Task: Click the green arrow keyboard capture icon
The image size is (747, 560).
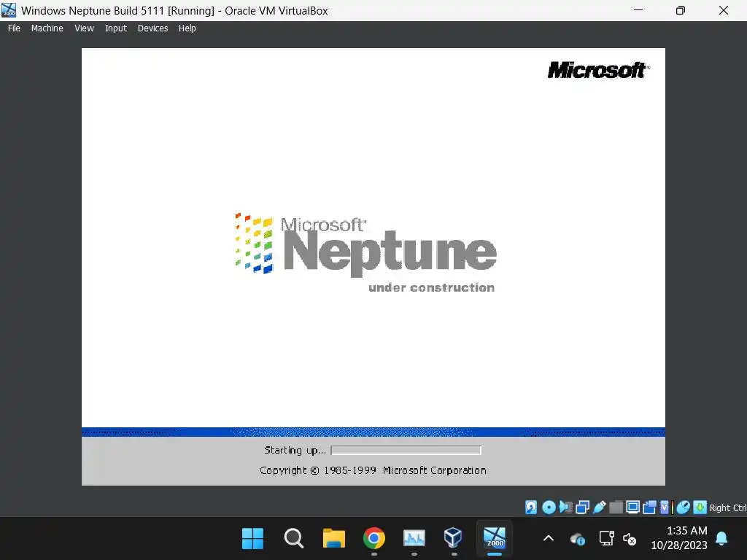Action: [700, 507]
